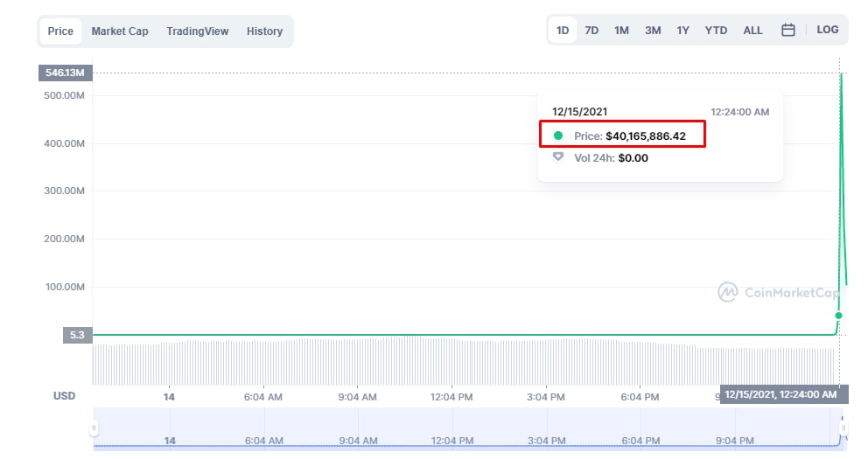The height and width of the screenshot is (459, 868).
Task: Open the calendar date range picker
Action: click(x=787, y=30)
